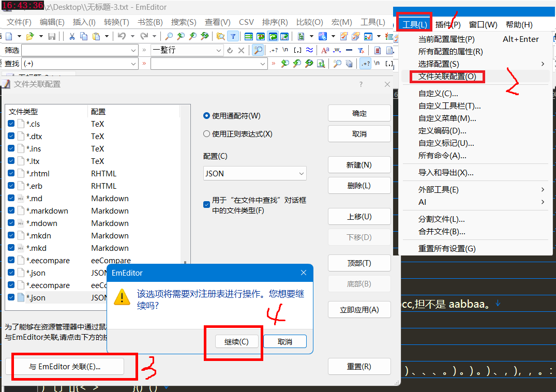Choose 文件关联配置(O) menu item
556x392 pixels.
(447, 76)
